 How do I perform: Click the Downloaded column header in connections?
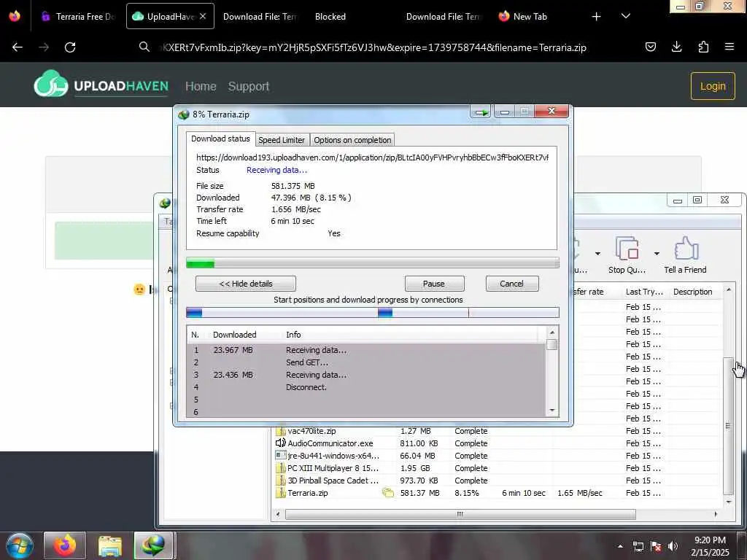234,335
